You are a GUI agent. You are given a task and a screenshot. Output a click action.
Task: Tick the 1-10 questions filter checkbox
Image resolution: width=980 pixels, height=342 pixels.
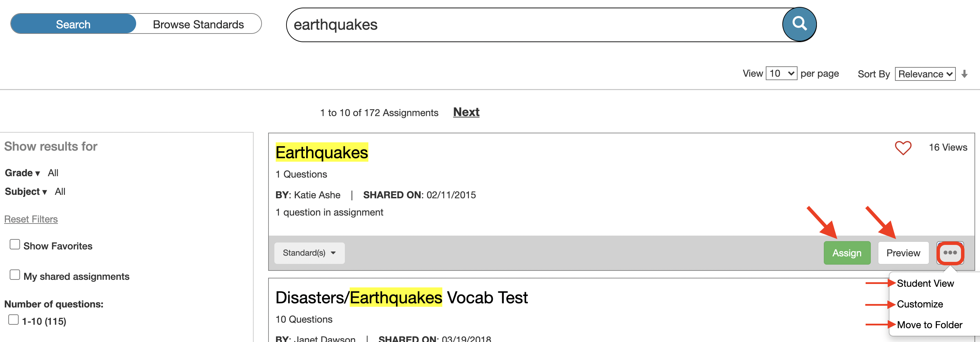14,320
